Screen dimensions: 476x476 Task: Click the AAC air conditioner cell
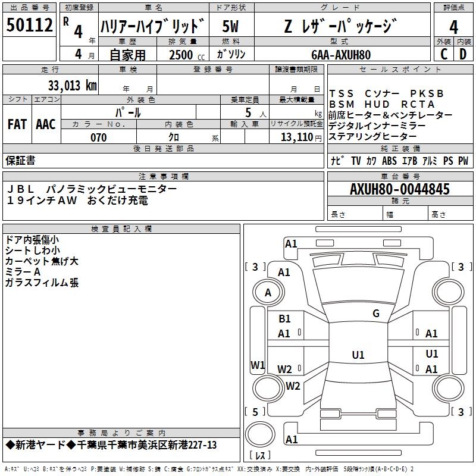(x=46, y=124)
